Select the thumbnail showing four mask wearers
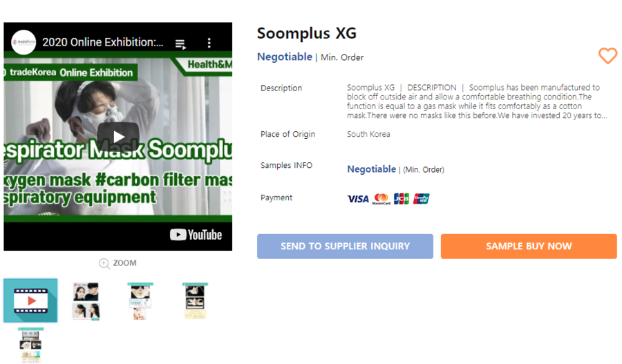The width and height of the screenshot is (622, 364). (86, 301)
